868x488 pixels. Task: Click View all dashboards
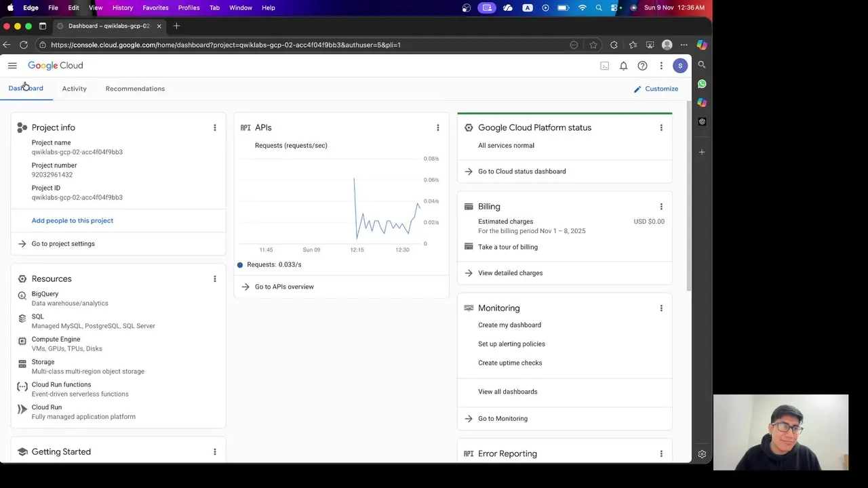coord(507,392)
